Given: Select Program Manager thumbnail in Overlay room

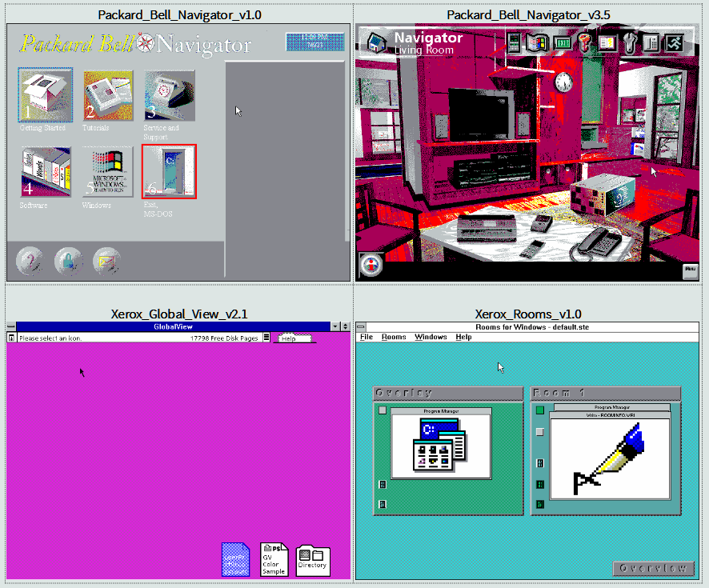Looking at the screenshot, I should pos(441,443).
